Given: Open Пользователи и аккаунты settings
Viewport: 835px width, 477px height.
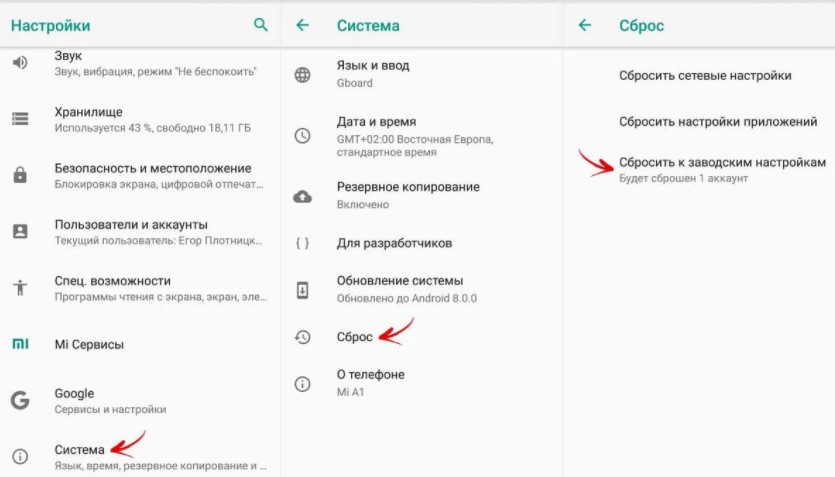Looking at the screenshot, I should [x=140, y=232].
